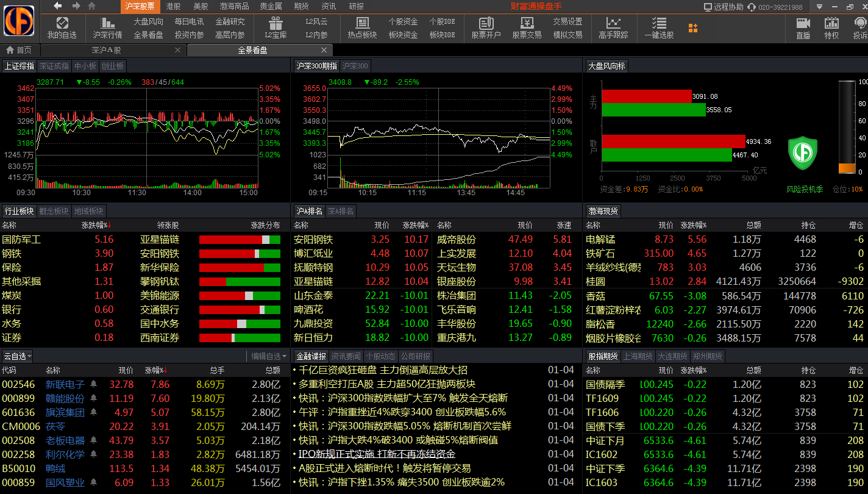The height and width of the screenshot is (494, 868).
Task: Click the green shield 风险投机季 icon
Action: point(802,154)
